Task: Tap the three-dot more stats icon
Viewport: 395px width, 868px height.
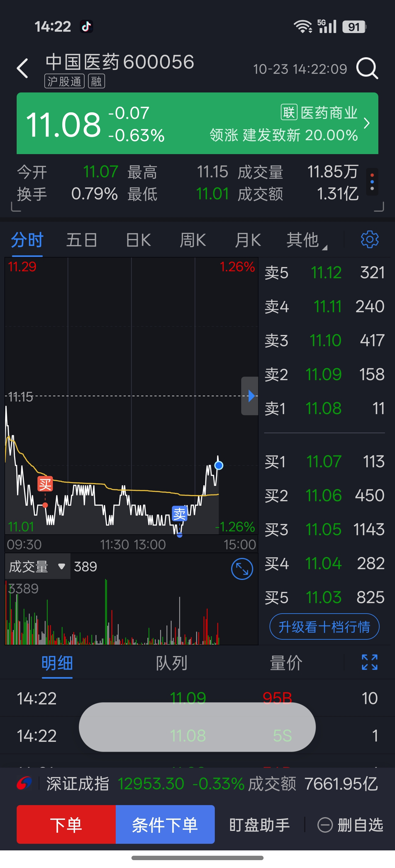Action: (x=372, y=182)
